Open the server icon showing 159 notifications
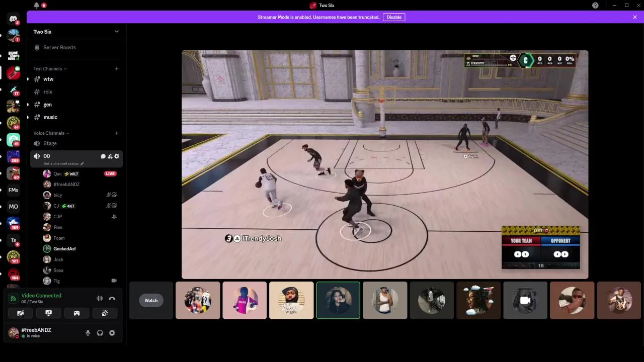Viewport: 644px width, 362px height. (x=13, y=223)
